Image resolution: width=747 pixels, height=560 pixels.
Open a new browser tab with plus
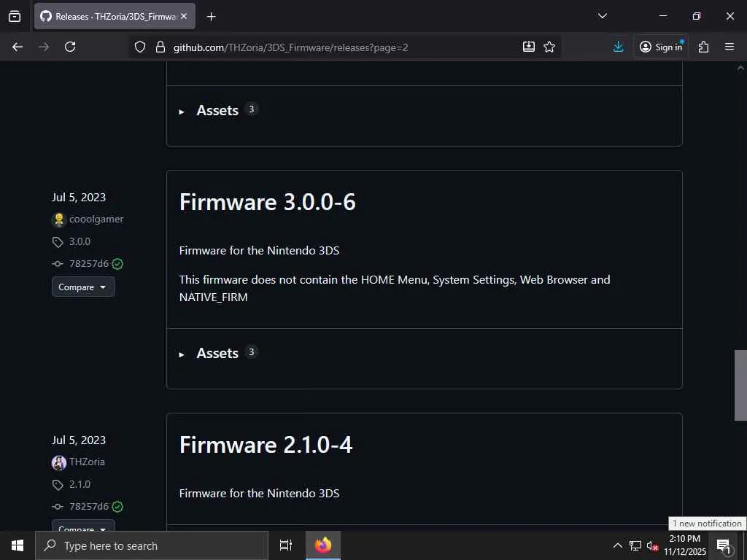click(x=212, y=17)
